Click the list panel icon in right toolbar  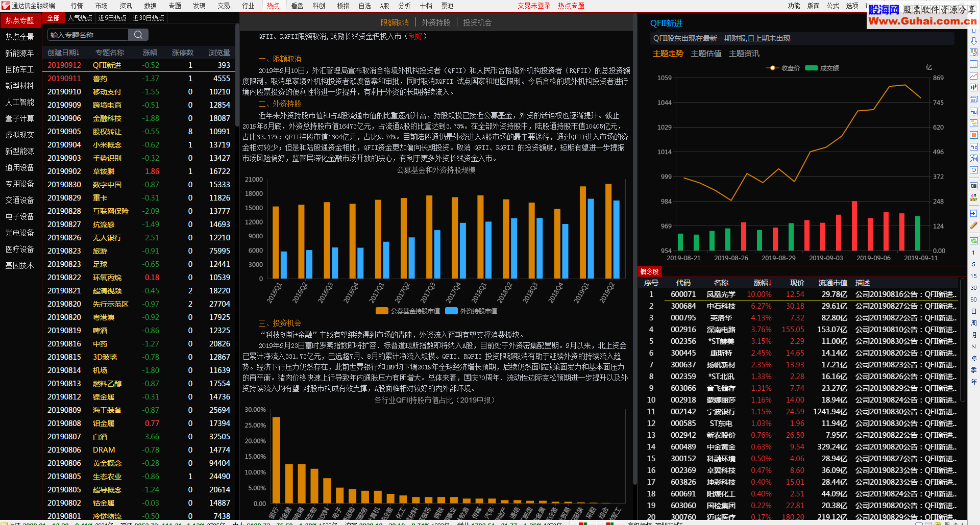[x=973, y=186]
